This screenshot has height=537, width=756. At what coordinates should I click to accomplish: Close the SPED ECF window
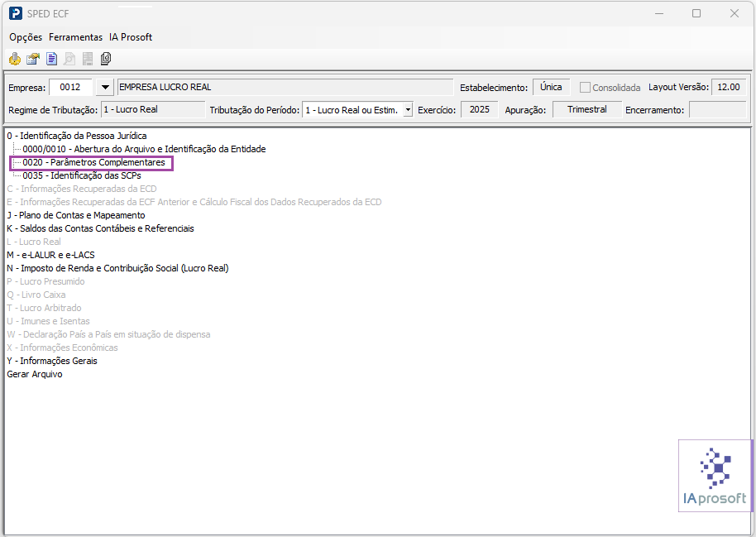734,13
